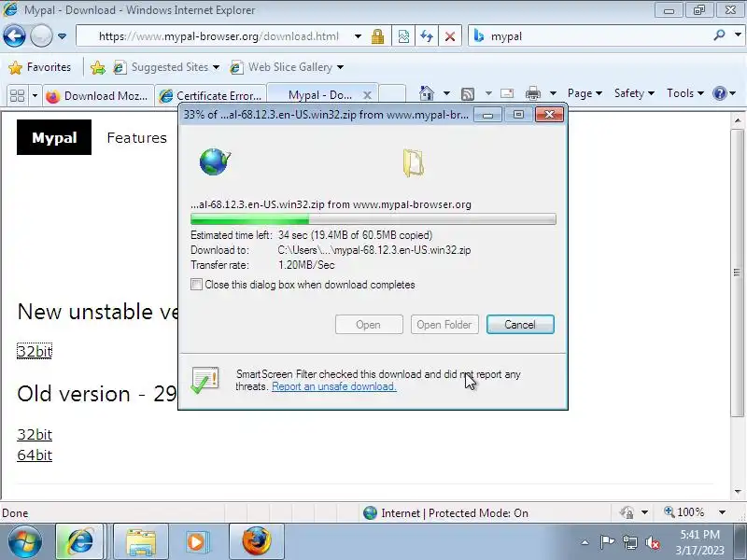Open the search provider dropdown arrow
Image resolution: width=747 pixels, height=560 pixels.
738,35
